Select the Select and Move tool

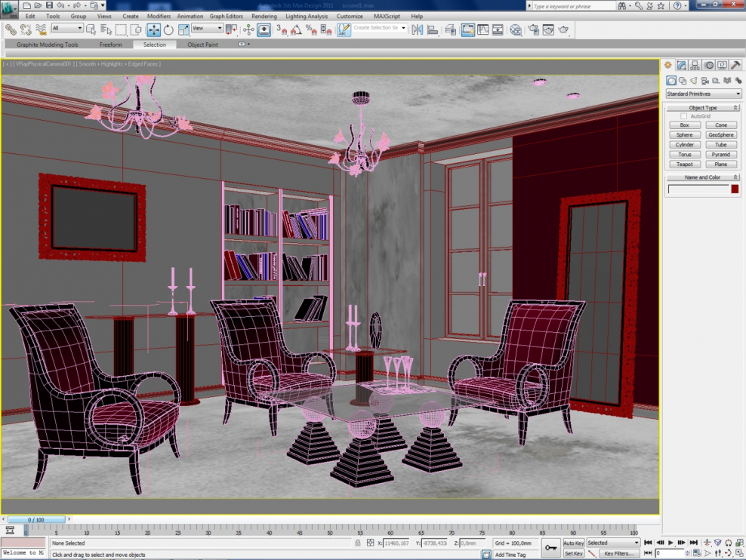(x=153, y=30)
